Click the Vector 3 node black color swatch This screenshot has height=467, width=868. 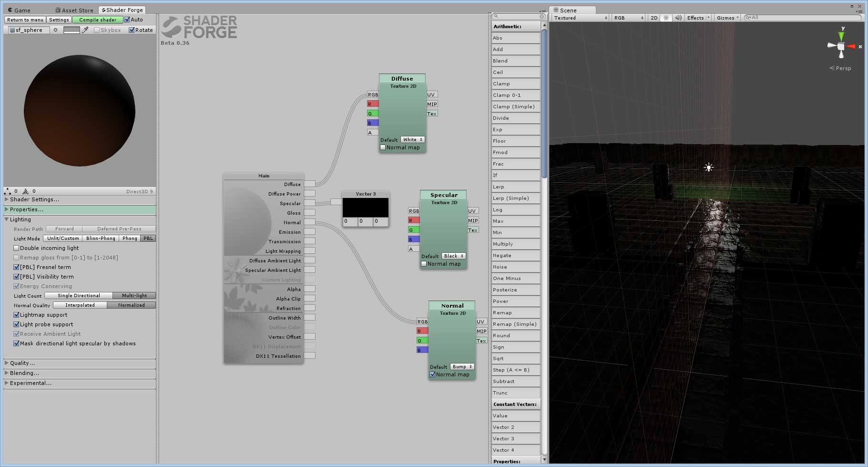point(366,208)
